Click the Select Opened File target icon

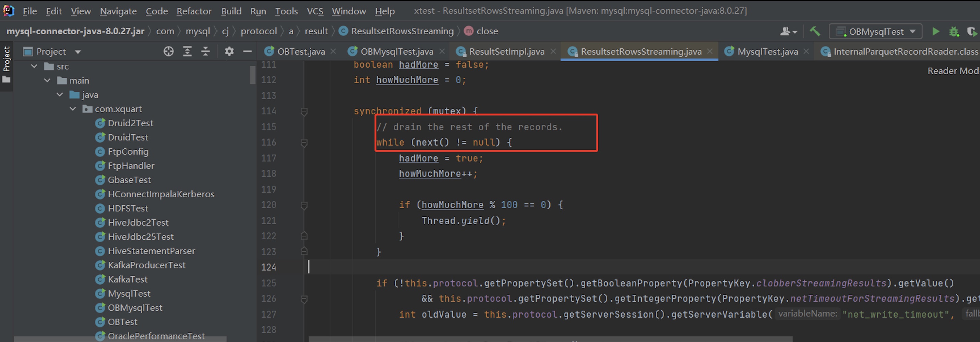pyautogui.click(x=168, y=52)
